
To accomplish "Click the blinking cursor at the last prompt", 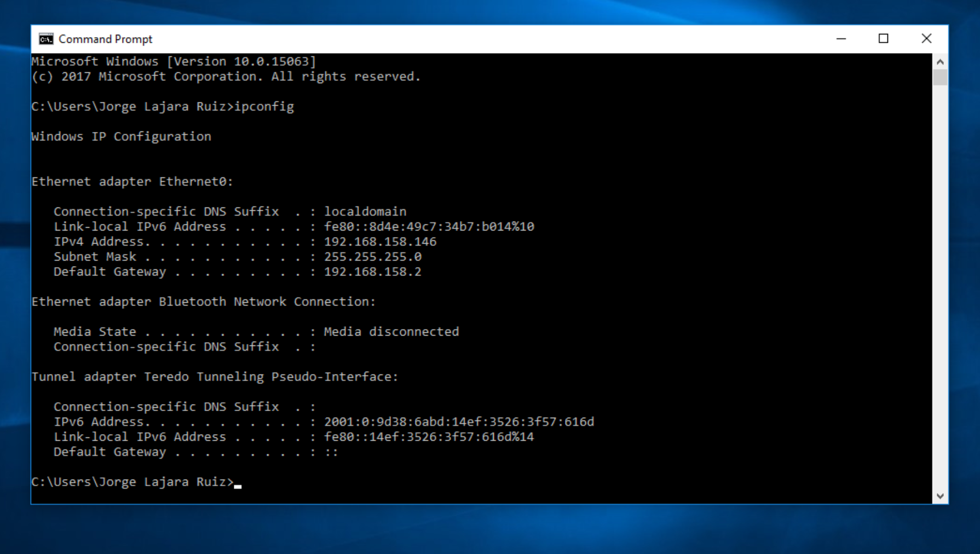I will (238, 486).
